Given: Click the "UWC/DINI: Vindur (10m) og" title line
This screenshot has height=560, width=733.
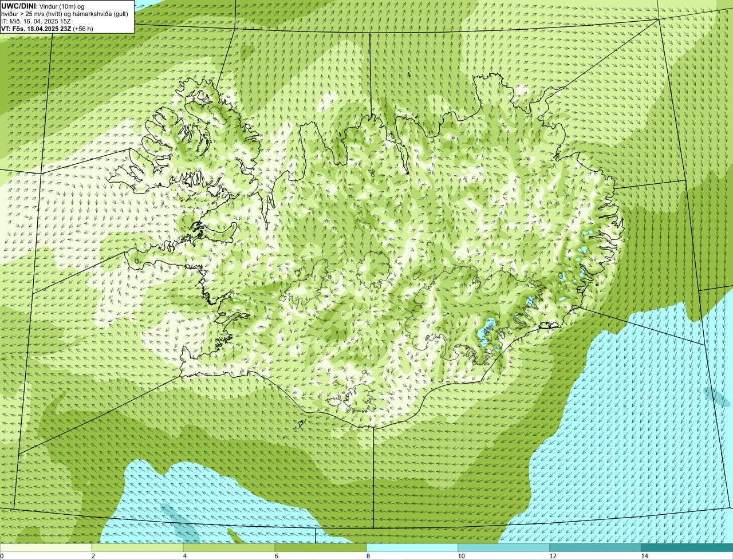Looking at the screenshot, I should (43, 6).
